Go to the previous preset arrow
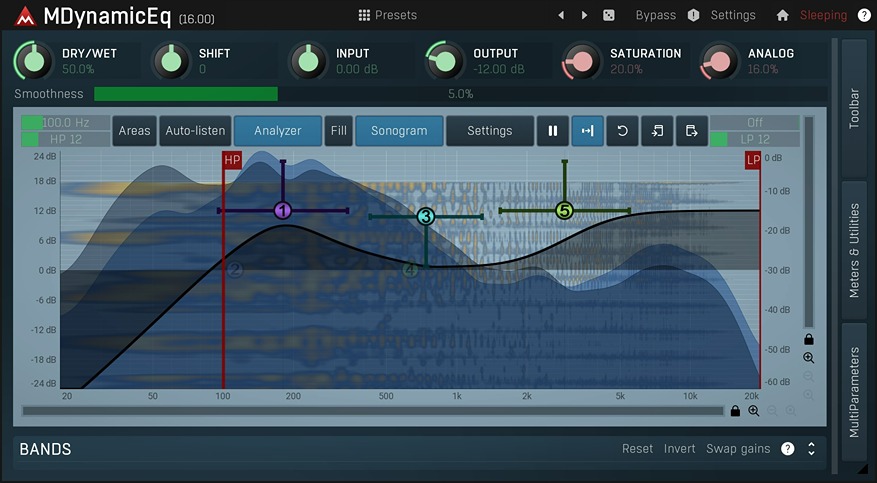Image resolution: width=877 pixels, height=483 pixels. point(561,15)
